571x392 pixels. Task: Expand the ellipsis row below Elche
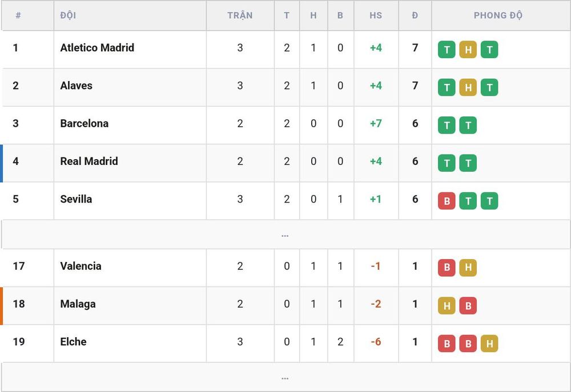285,377
